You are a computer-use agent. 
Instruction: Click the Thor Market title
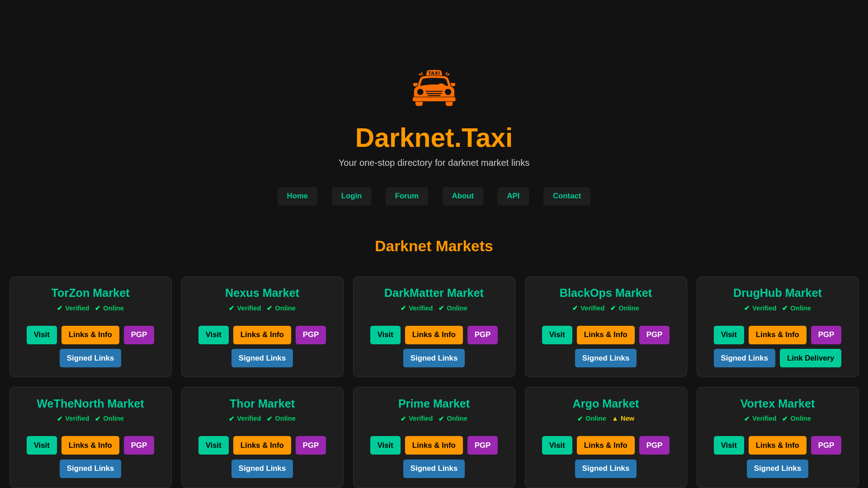[x=262, y=404]
